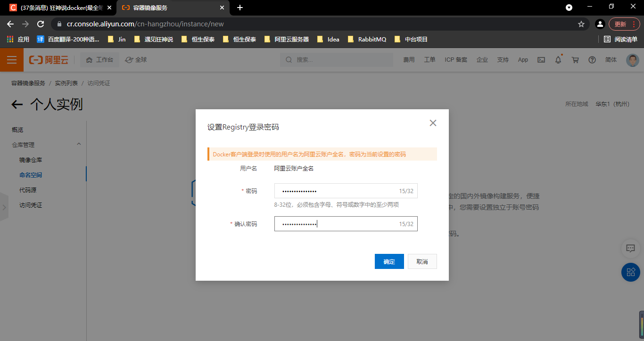Open the user avatar menu

633,60
